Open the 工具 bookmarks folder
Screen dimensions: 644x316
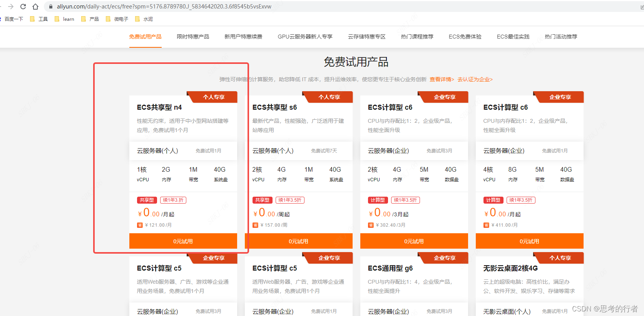pyautogui.click(x=39, y=19)
